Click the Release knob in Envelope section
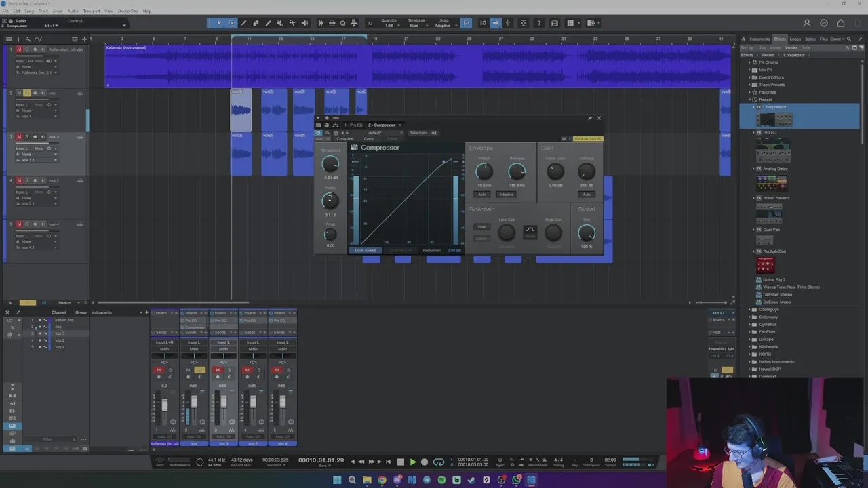The height and width of the screenshot is (488, 868). point(517,172)
